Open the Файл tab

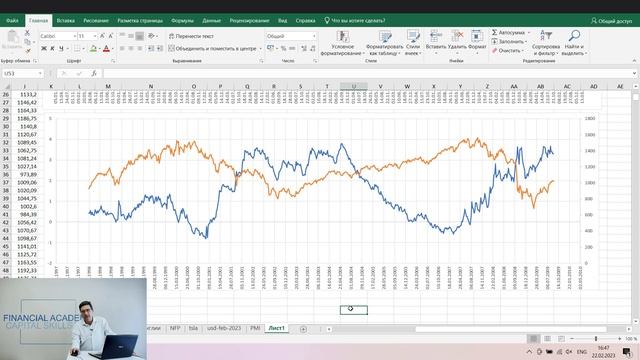pos(12,20)
